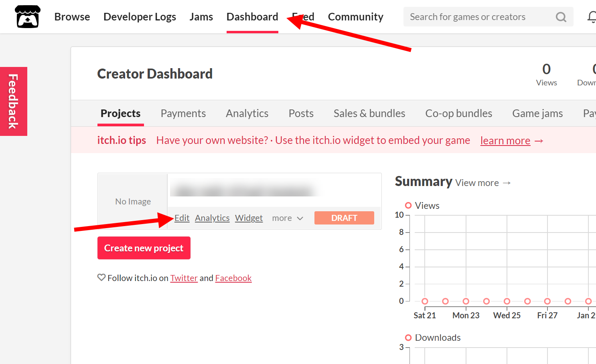Image resolution: width=596 pixels, height=364 pixels.
Task: Go to Developer Logs
Action: [x=140, y=17]
